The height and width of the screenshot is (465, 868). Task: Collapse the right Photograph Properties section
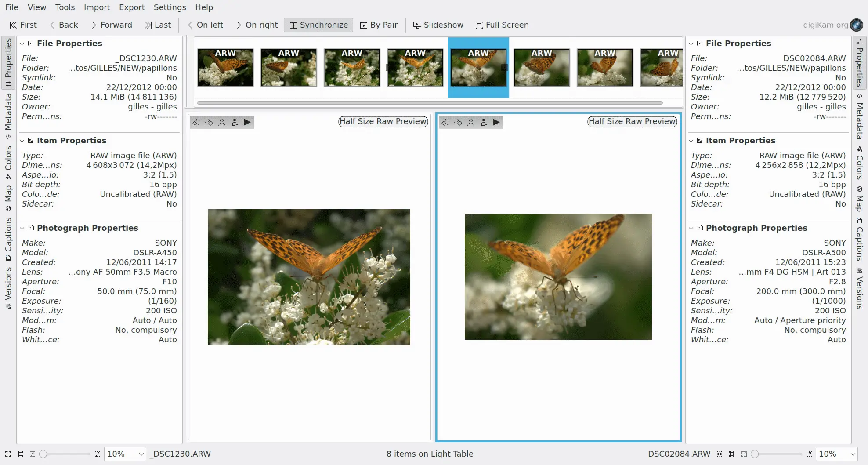click(691, 228)
